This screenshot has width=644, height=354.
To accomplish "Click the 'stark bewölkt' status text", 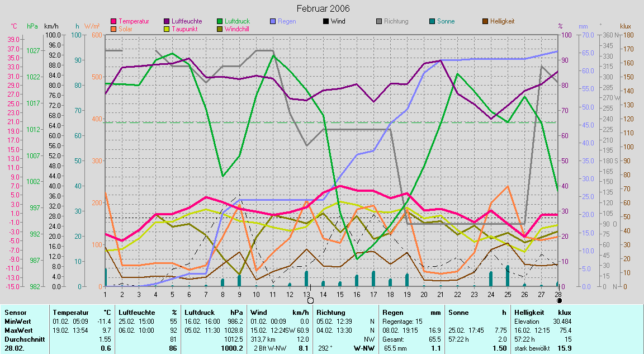I will 534,348.
